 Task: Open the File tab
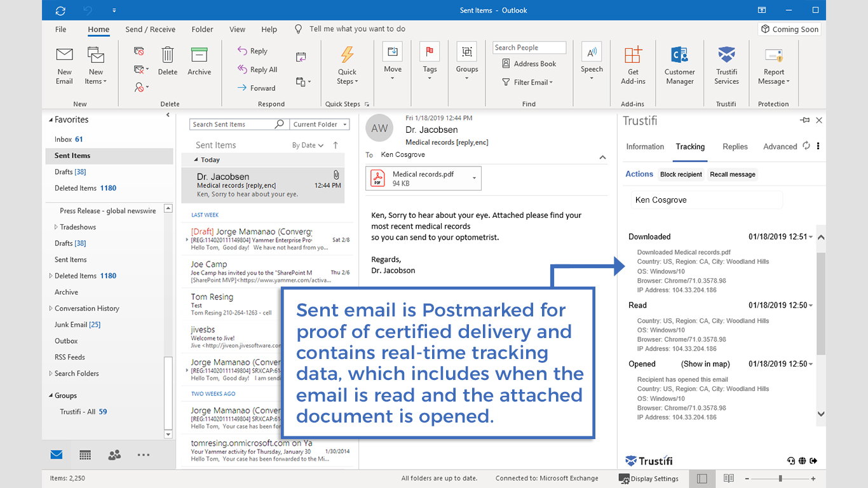tap(61, 29)
